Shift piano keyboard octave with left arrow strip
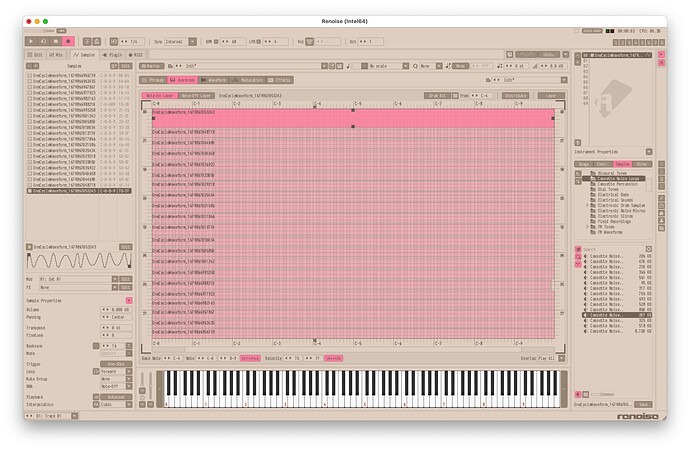Image resolution: width=690 pixels, height=451 pixels. click(160, 389)
